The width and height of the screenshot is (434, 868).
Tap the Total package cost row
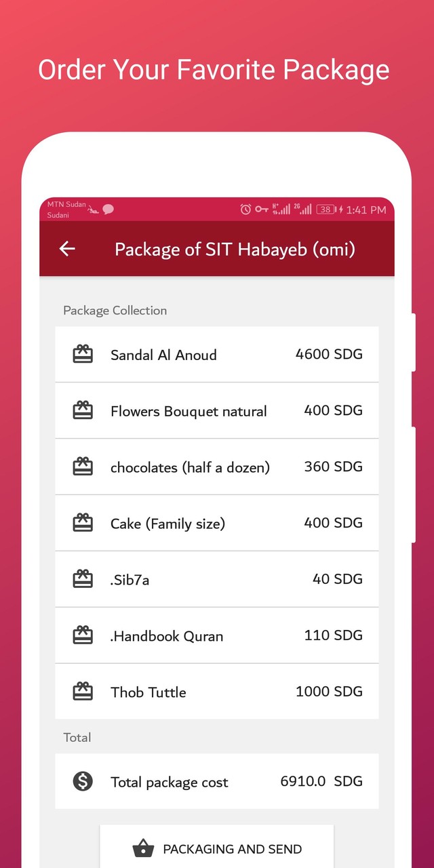pos(217,781)
